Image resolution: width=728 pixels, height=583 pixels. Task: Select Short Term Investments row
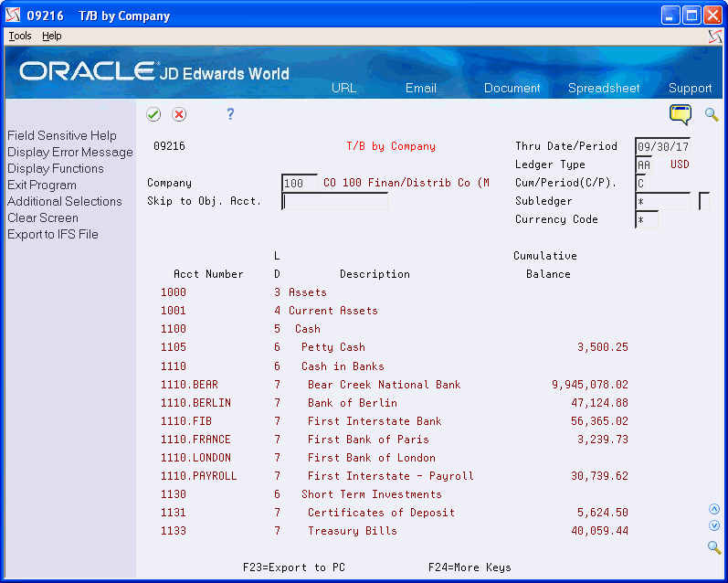point(395,493)
